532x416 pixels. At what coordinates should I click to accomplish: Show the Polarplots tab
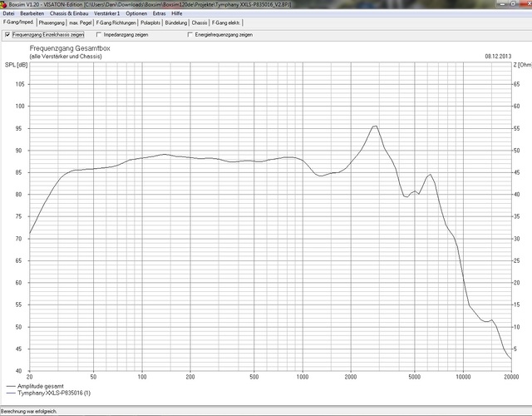[x=151, y=23]
